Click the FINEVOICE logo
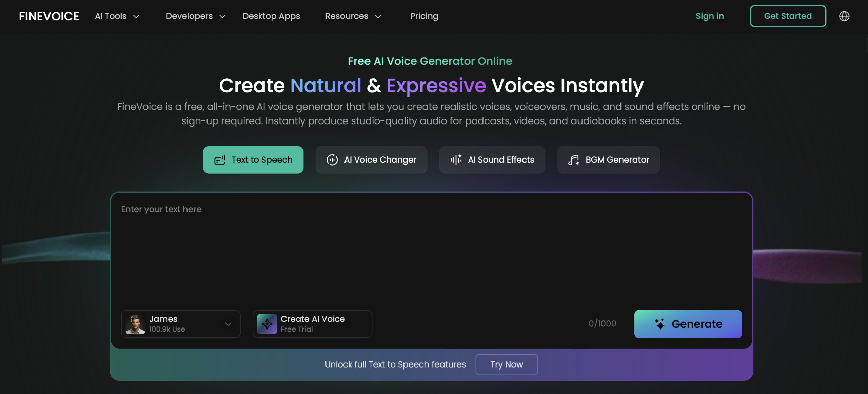This screenshot has height=394, width=868. (x=49, y=16)
